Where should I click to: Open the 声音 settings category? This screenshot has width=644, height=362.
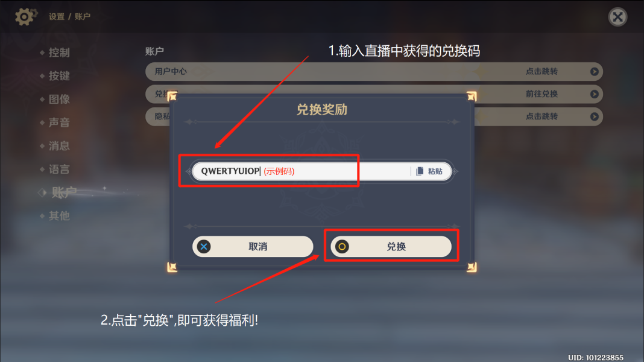pos(59,122)
